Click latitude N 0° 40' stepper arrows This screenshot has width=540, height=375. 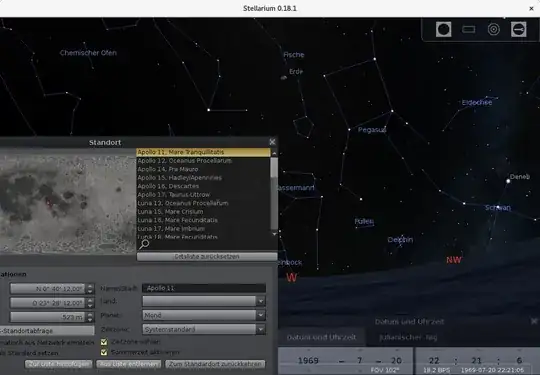(90, 289)
